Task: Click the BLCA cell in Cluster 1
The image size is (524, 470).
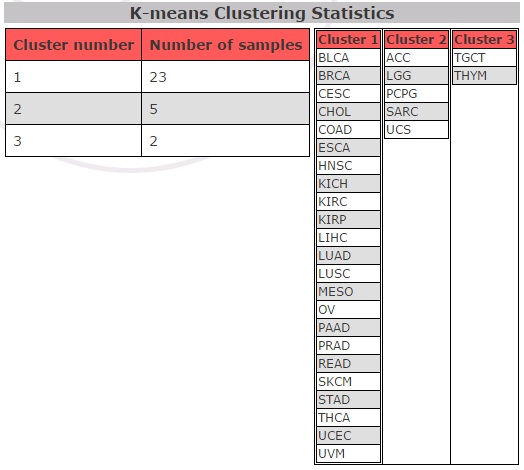Action: pyautogui.click(x=348, y=58)
